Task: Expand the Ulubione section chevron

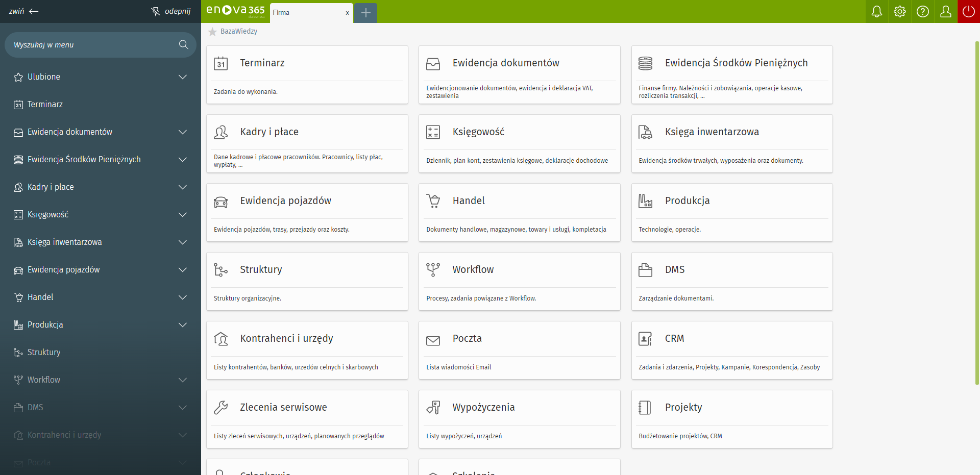Action: (x=182, y=77)
